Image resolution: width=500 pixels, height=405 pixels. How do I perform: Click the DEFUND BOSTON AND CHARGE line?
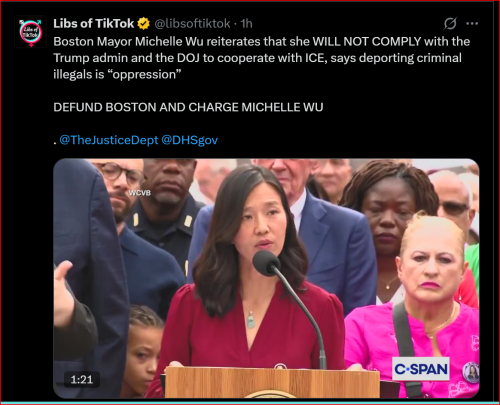point(188,107)
